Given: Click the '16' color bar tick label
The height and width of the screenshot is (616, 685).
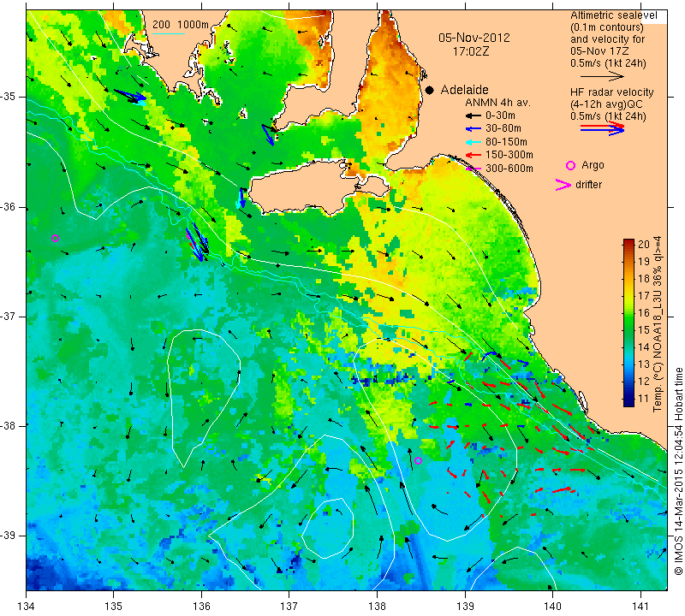Looking at the screenshot, I should pos(644,313).
